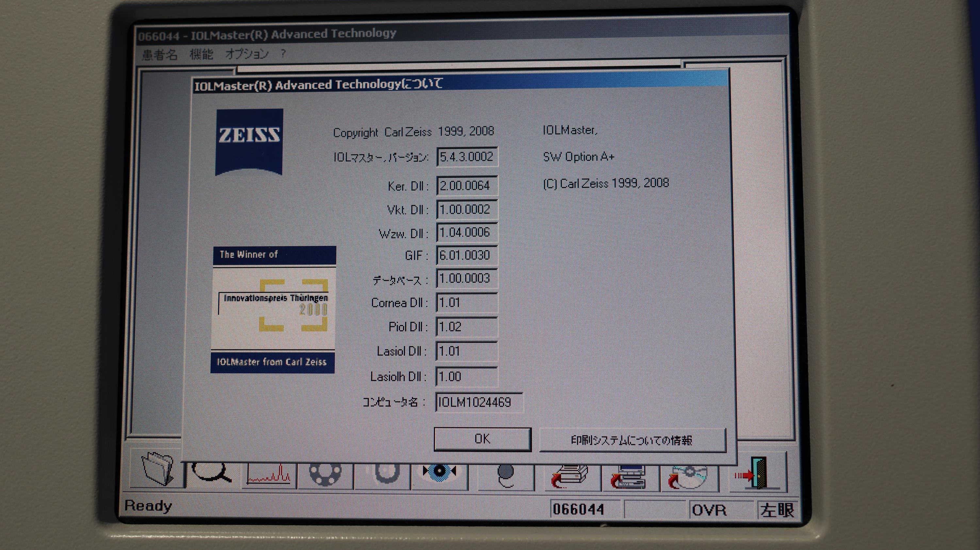Select the white-to-white eye icon

tap(439, 474)
